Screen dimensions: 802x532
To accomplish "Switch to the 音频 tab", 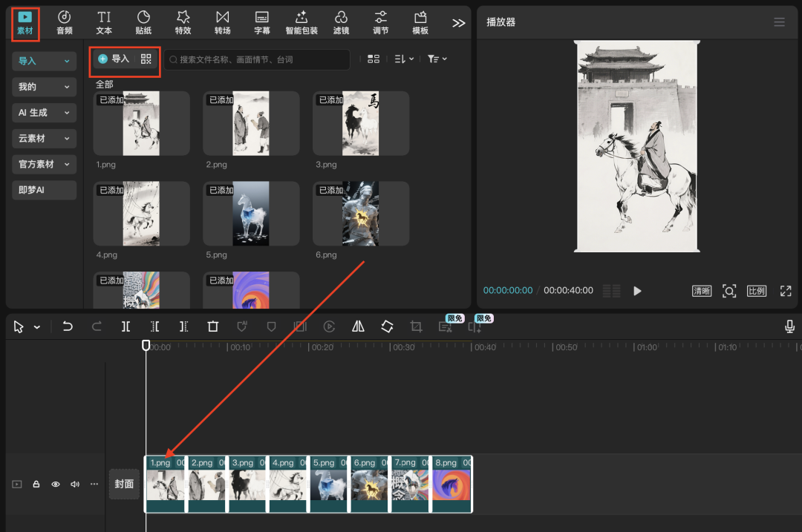I will 65,22.
